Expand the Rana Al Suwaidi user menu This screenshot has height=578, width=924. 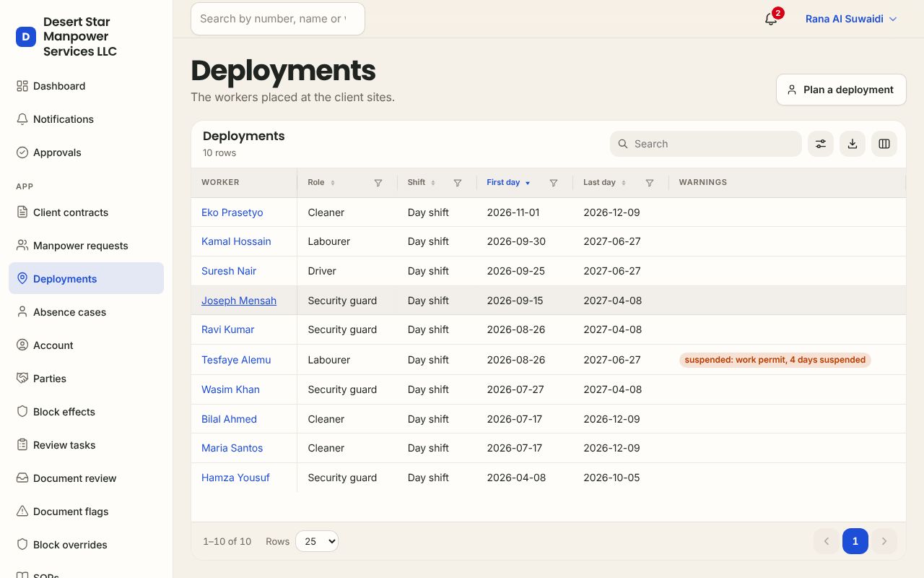coord(851,19)
